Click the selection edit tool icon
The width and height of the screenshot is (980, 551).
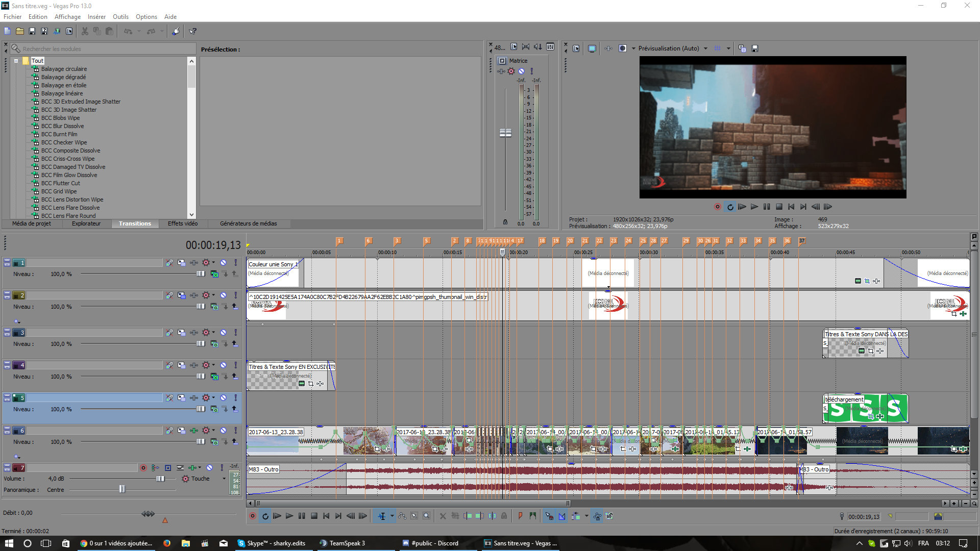pyautogui.click(x=414, y=516)
